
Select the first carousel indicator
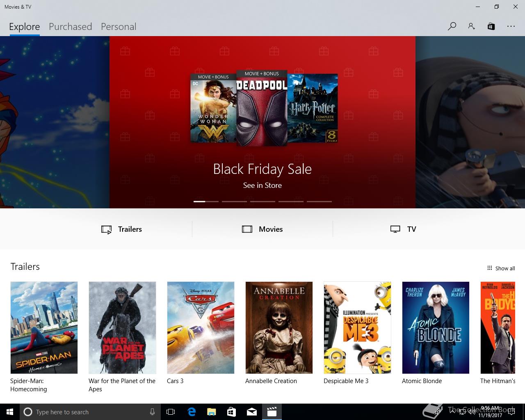click(206, 201)
